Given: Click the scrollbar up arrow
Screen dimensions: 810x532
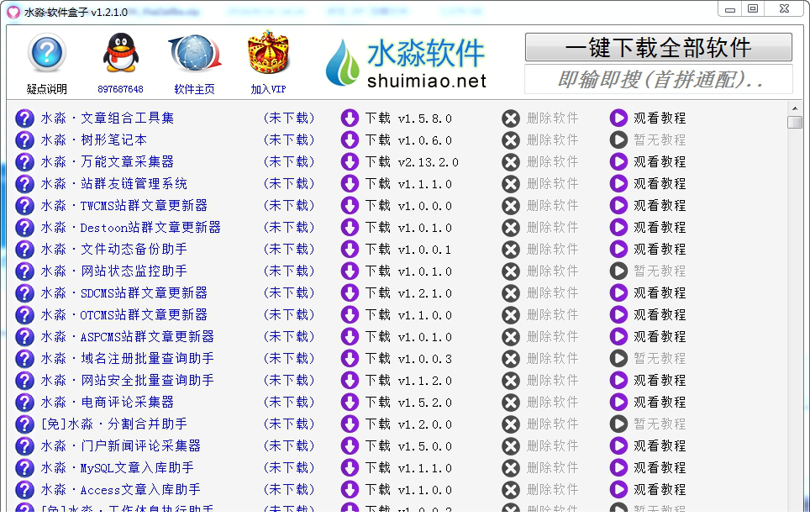Looking at the screenshot, I should [x=795, y=108].
